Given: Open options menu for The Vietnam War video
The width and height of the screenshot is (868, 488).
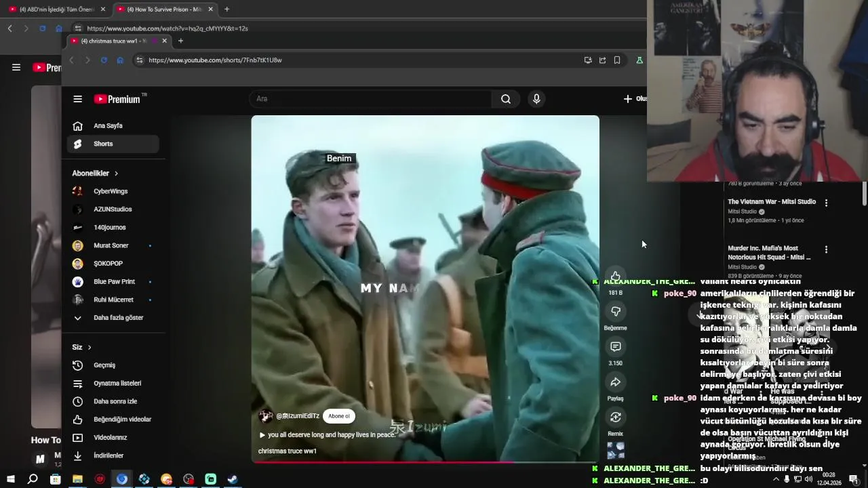Looking at the screenshot, I should (826, 203).
